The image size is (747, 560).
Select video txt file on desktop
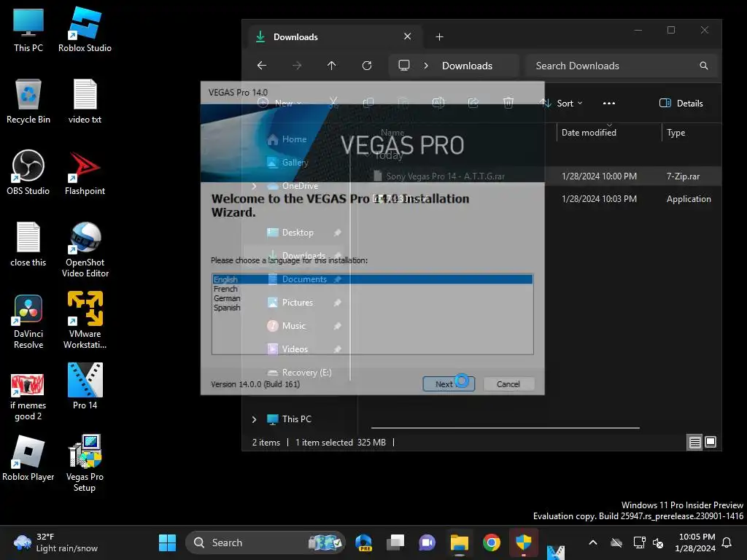(85, 101)
